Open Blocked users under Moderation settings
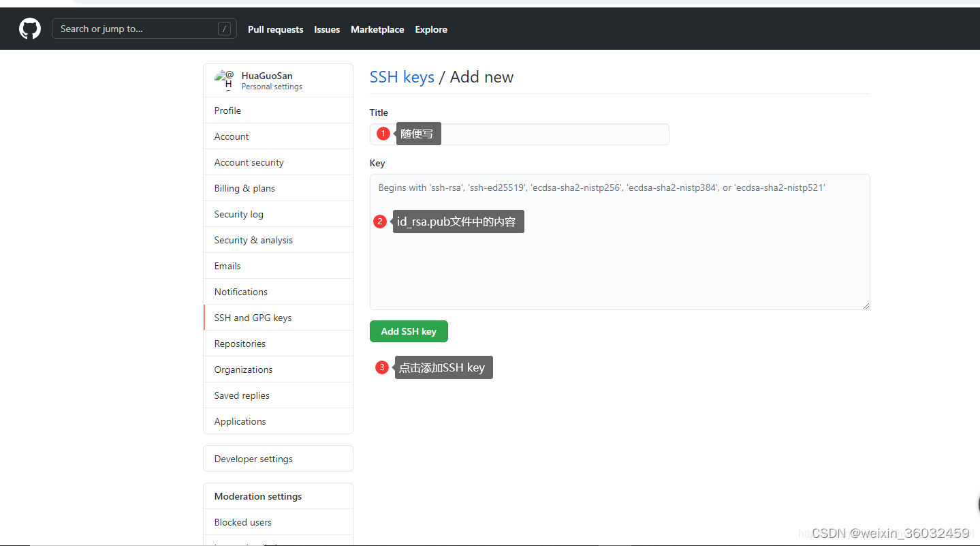This screenshot has width=980, height=546. click(278, 522)
